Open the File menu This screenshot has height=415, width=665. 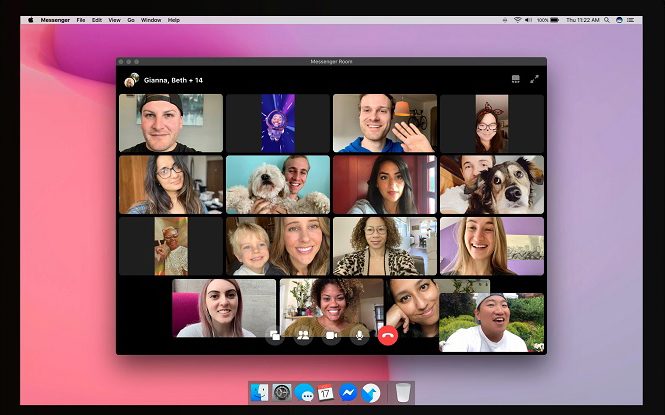coord(80,20)
